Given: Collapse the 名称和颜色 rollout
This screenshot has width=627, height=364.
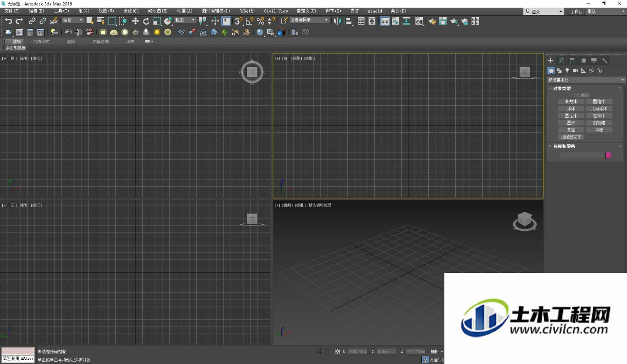Looking at the screenshot, I should (x=564, y=146).
